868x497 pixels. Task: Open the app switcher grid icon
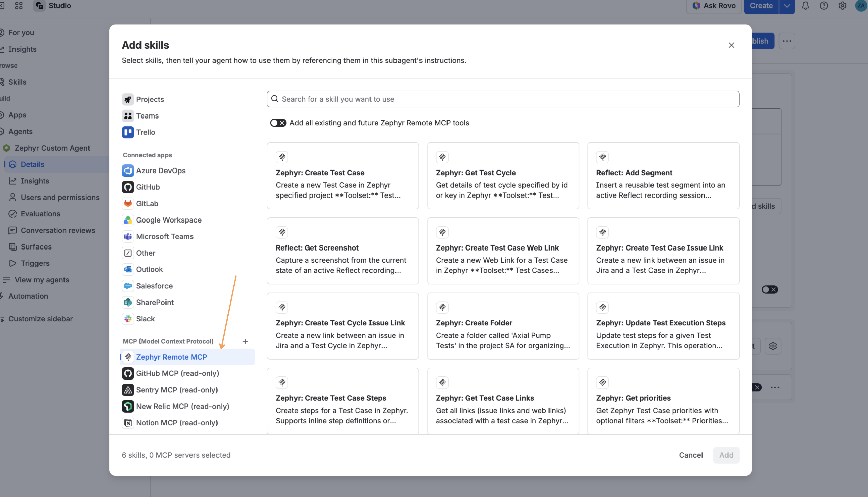pyautogui.click(x=19, y=6)
